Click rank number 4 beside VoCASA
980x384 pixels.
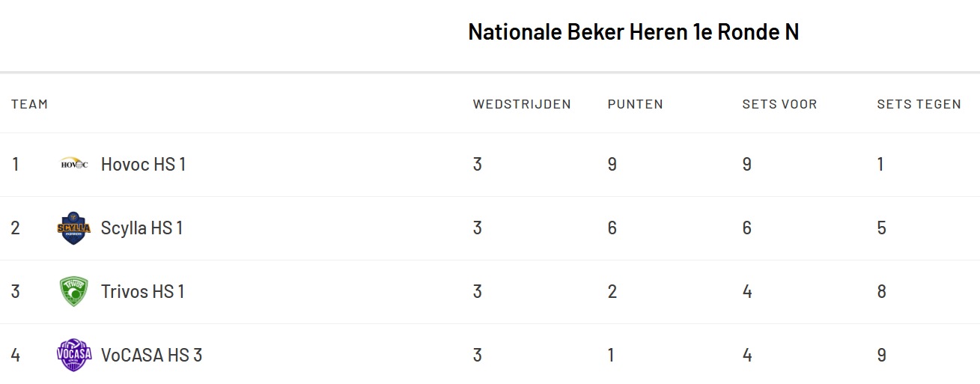pyautogui.click(x=15, y=355)
